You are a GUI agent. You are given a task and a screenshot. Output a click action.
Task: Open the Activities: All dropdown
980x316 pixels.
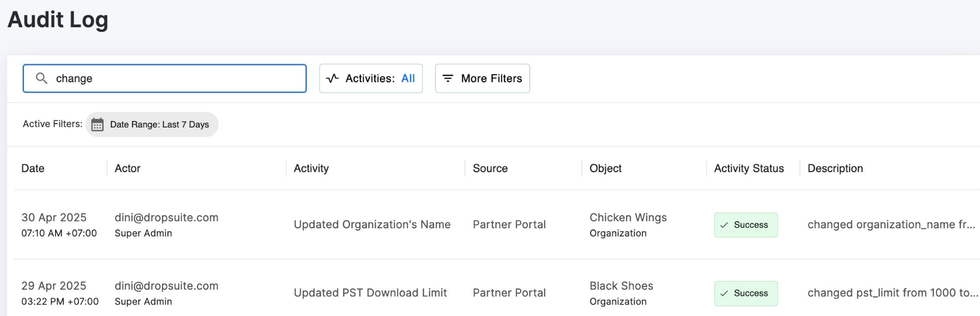click(x=371, y=78)
